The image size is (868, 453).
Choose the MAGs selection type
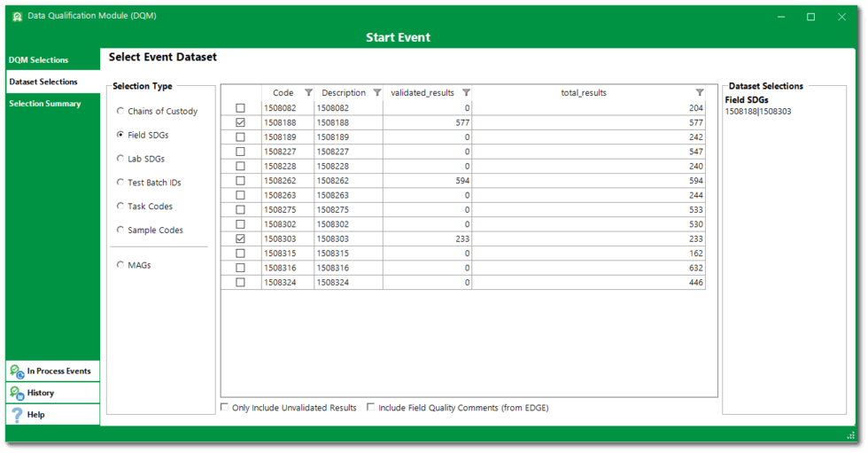tap(120, 265)
